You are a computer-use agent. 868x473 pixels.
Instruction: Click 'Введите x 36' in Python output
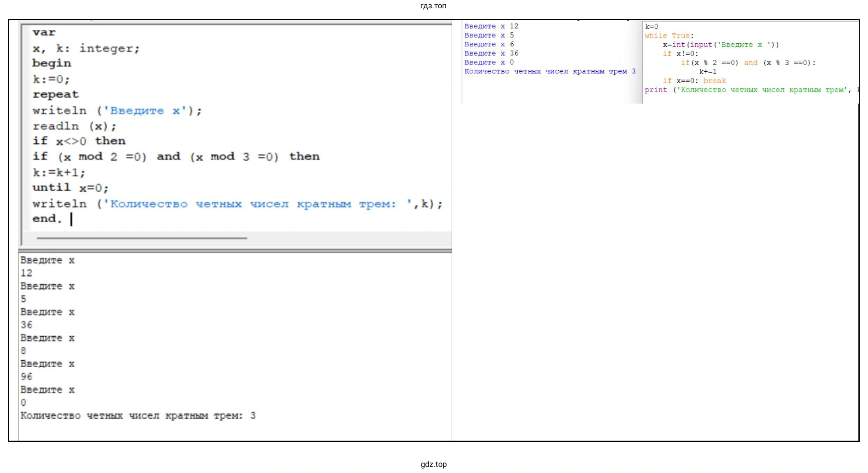point(491,53)
